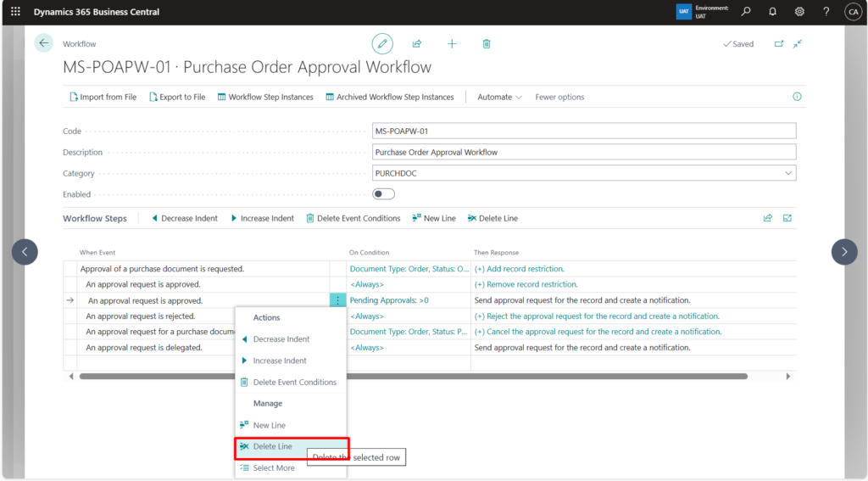Click Import from File
Screen dimensions: 868x481
(x=103, y=97)
